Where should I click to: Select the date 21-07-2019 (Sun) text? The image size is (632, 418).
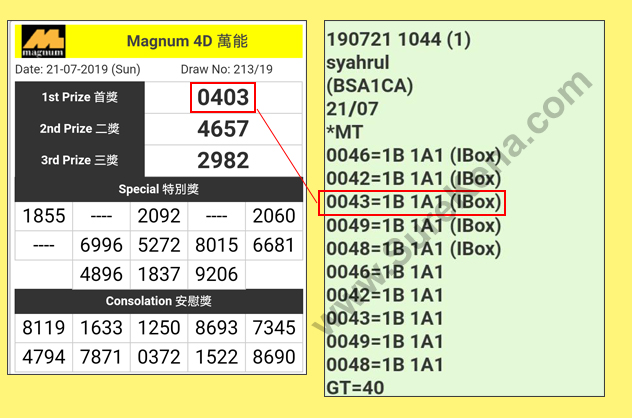[x=78, y=70]
